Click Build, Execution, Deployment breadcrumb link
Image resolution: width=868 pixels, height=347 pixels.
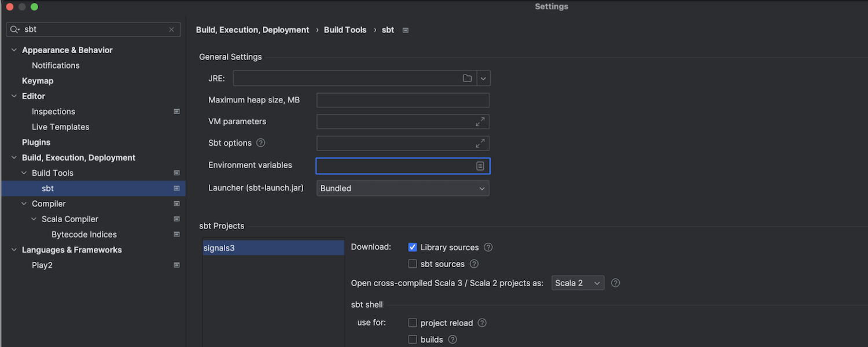(x=252, y=29)
